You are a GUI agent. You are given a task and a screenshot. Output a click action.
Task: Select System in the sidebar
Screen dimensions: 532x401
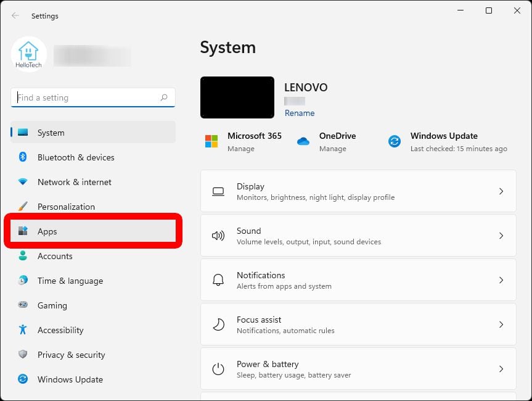click(x=93, y=133)
